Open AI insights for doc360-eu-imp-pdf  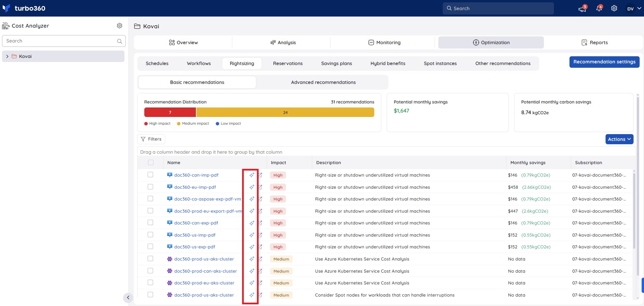pos(252,187)
